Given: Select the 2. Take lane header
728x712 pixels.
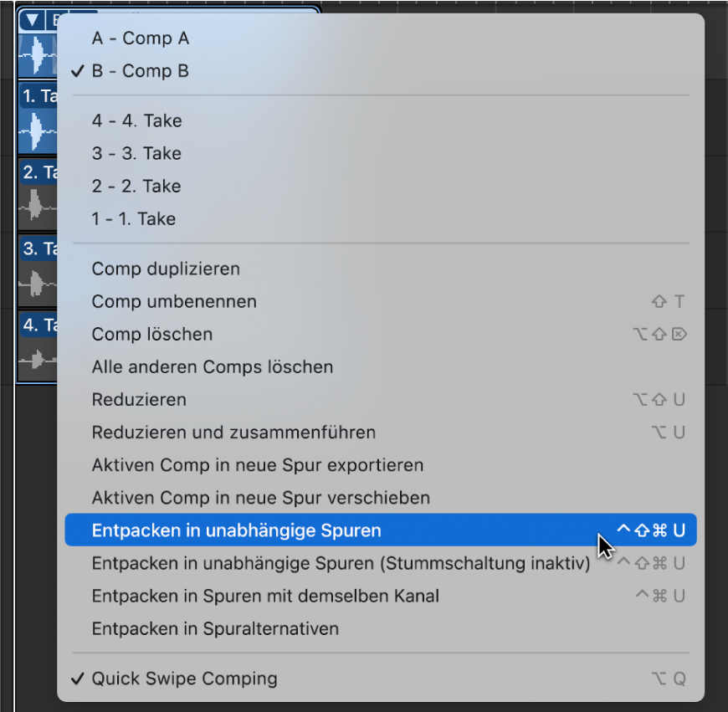Looking at the screenshot, I should (x=38, y=173).
